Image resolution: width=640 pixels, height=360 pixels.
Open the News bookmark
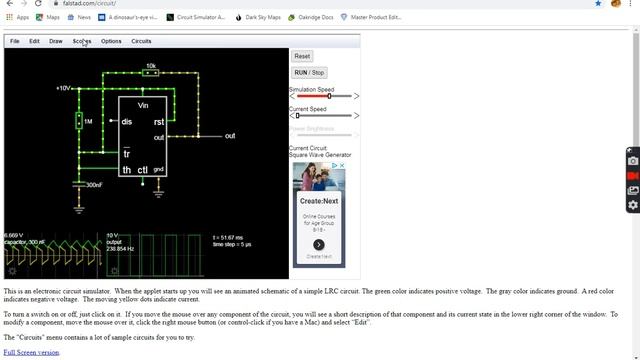tap(79, 17)
